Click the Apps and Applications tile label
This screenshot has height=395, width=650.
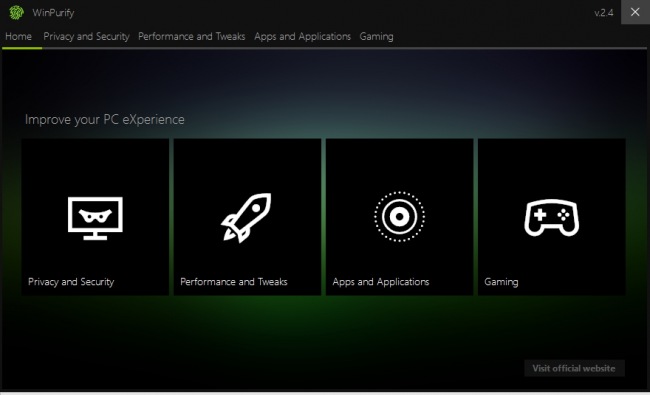(x=381, y=282)
